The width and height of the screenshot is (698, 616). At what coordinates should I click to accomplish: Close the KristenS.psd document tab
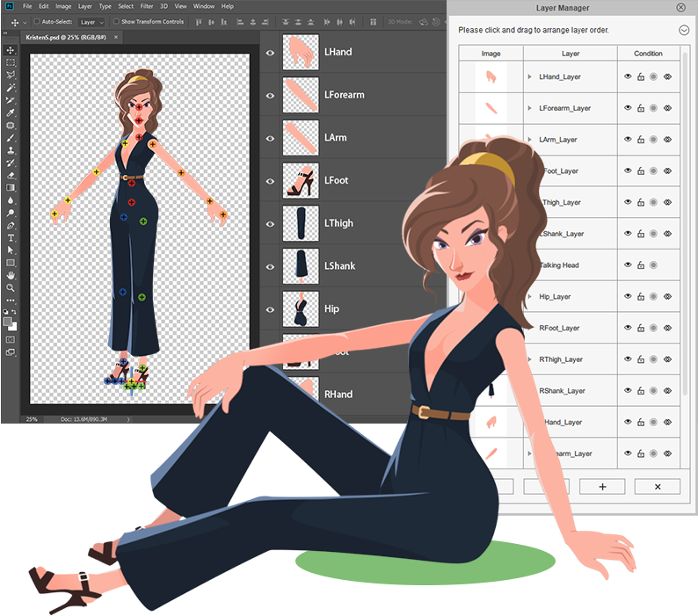click(116, 38)
